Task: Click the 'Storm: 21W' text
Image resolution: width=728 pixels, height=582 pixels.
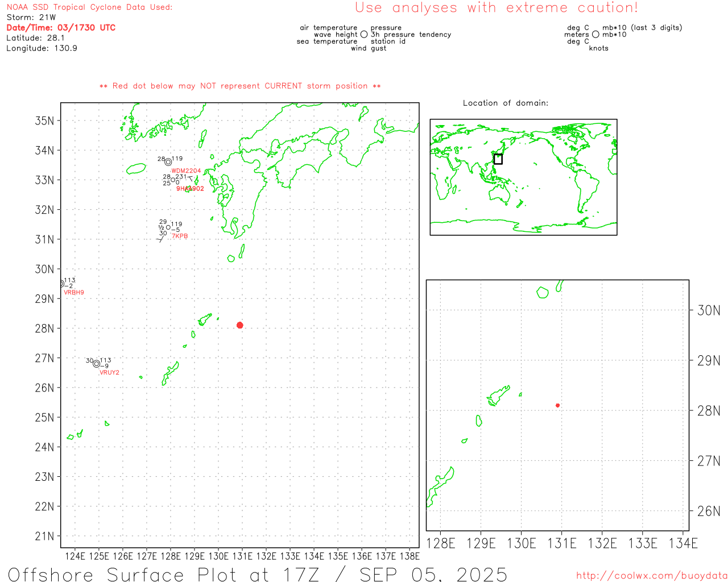Action: tap(31, 18)
